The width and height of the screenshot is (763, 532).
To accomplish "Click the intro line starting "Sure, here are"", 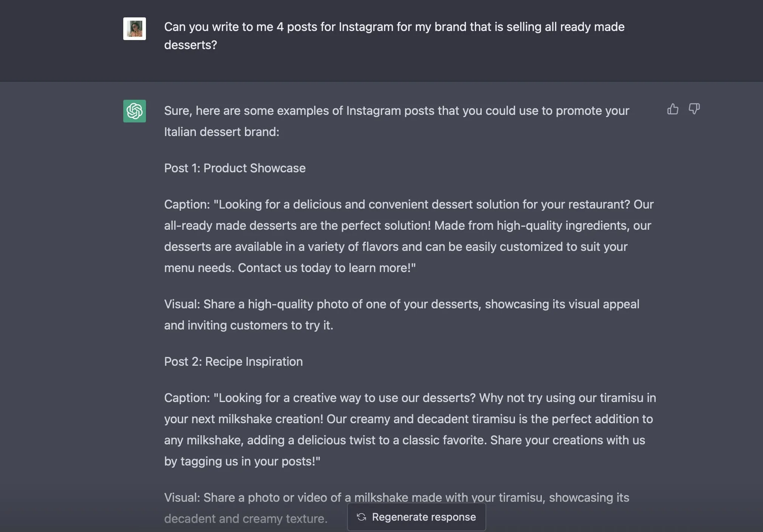I will (x=397, y=121).
